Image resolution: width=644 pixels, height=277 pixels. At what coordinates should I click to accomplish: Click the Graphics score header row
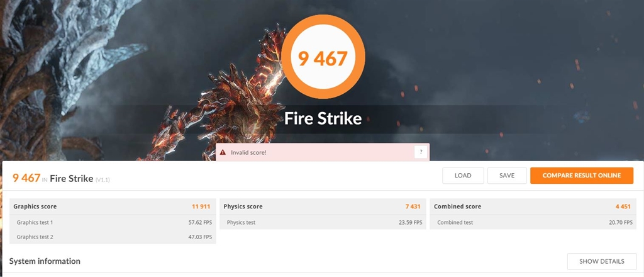tap(113, 206)
